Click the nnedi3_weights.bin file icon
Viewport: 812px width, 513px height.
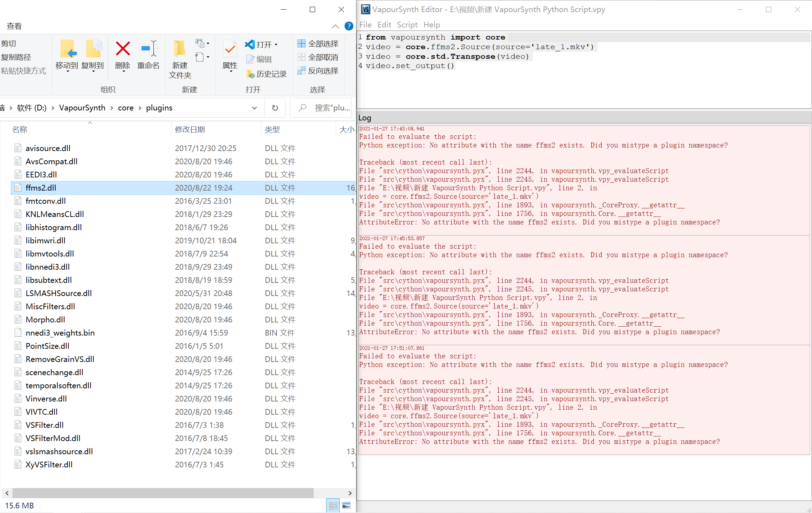click(x=18, y=332)
